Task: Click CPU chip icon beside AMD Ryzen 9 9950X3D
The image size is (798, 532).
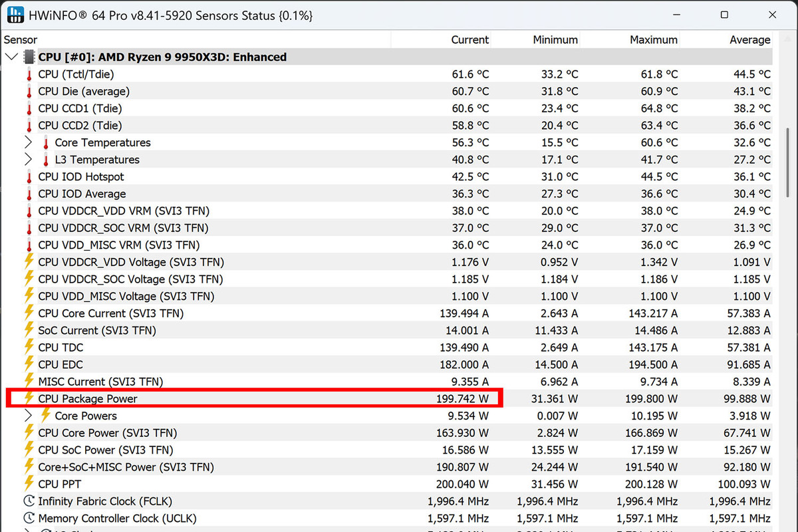Action: click(29, 57)
